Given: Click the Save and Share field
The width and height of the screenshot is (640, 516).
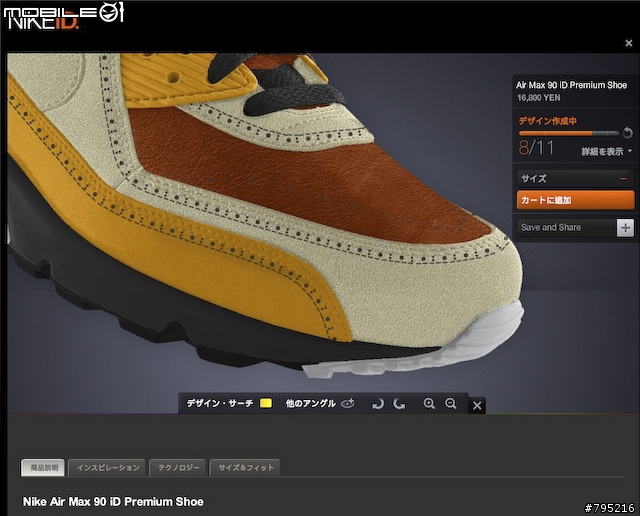Looking at the screenshot, I should click(x=567, y=227).
